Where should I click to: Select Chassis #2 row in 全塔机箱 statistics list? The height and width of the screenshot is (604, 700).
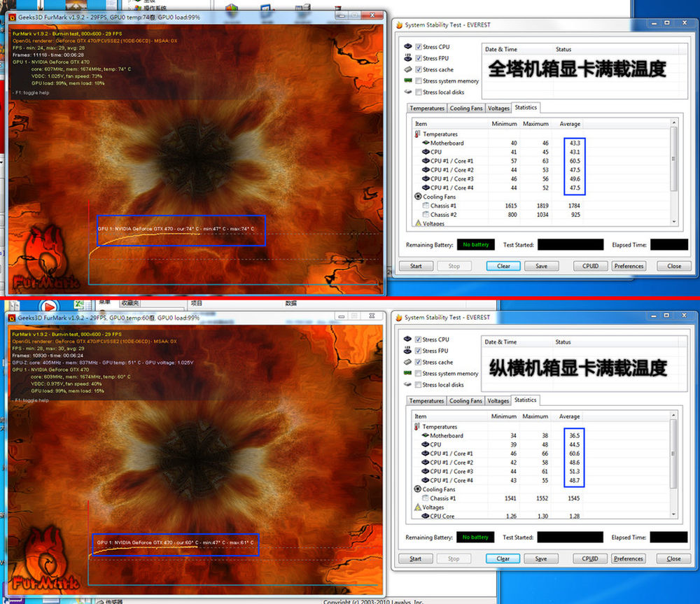click(542, 215)
